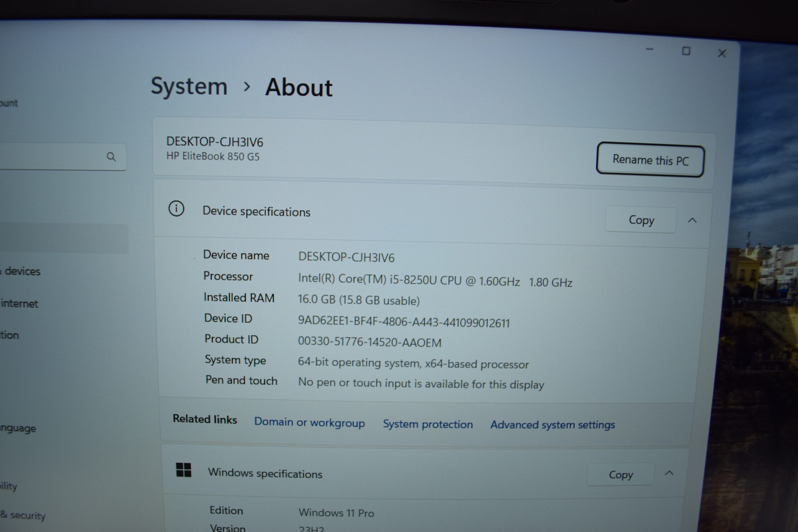Click the Windows logo icon beside Windows specifications
Viewport: 798px width, 532px height.
184,470
